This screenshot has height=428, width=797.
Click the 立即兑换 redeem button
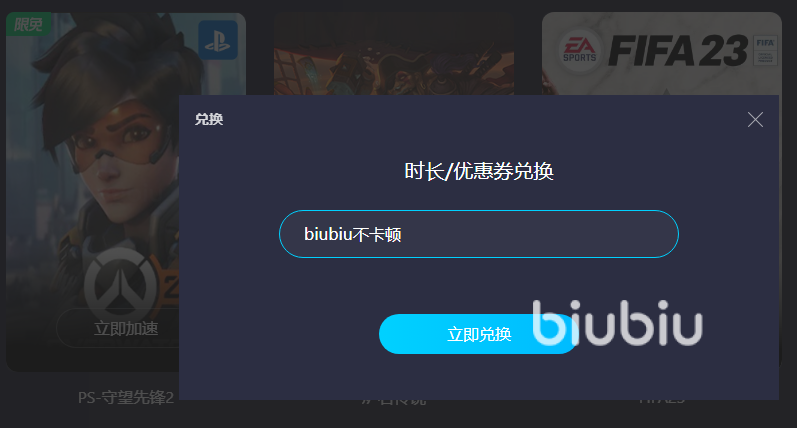click(478, 334)
